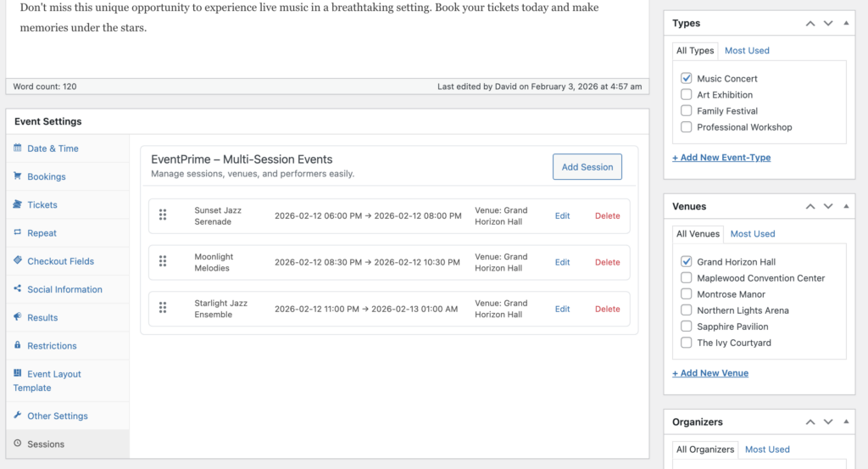Toggle the Organizers panel collapse arrow
Viewport: 868px width, 469px height.
846,422
